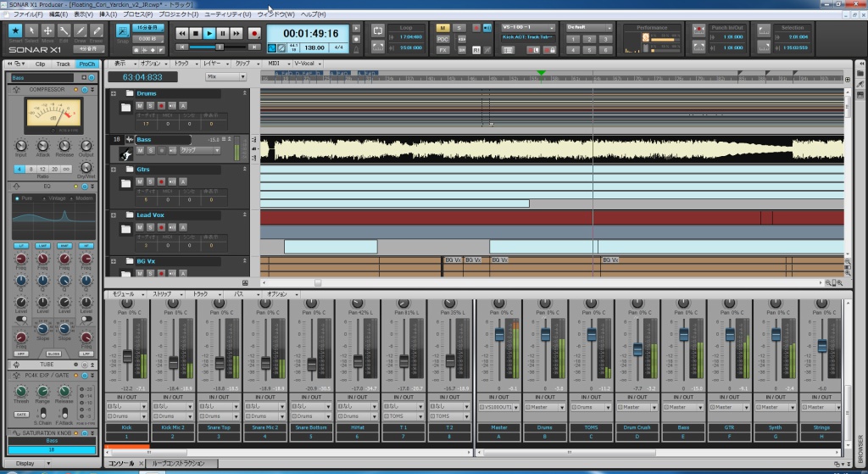Bypass all effects with FX button
This screenshot has height=474, width=868.
point(442,50)
